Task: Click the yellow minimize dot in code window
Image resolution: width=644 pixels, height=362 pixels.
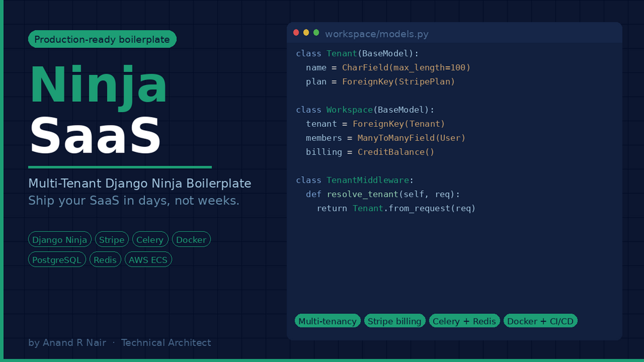Action: point(306,33)
